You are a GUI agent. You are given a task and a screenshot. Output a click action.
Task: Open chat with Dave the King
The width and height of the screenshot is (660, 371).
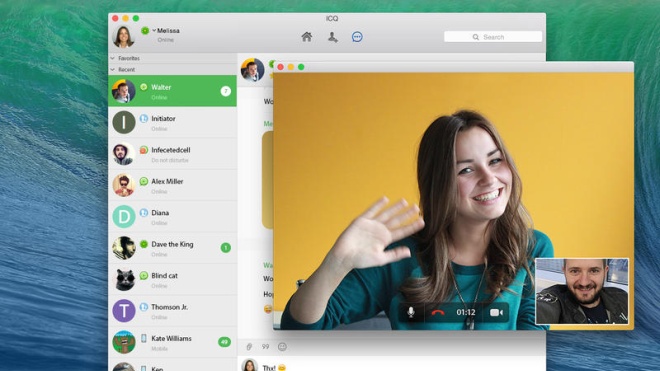click(x=173, y=248)
